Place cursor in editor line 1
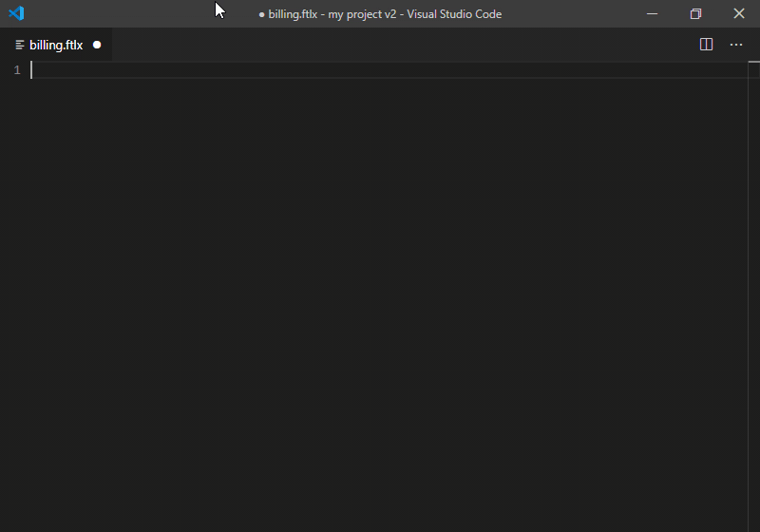The height and width of the screenshot is (532, 760). pos(389,70)
